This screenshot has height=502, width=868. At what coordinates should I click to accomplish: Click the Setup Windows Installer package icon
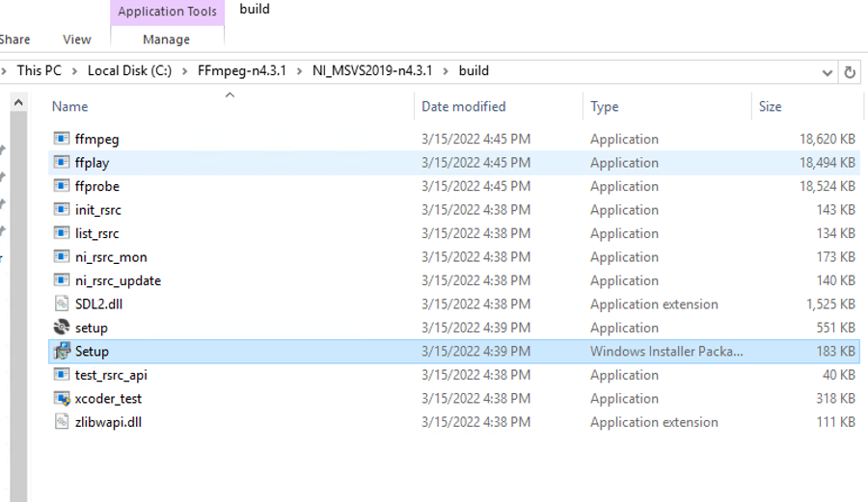pyautogui.click(x=62, y=351)
